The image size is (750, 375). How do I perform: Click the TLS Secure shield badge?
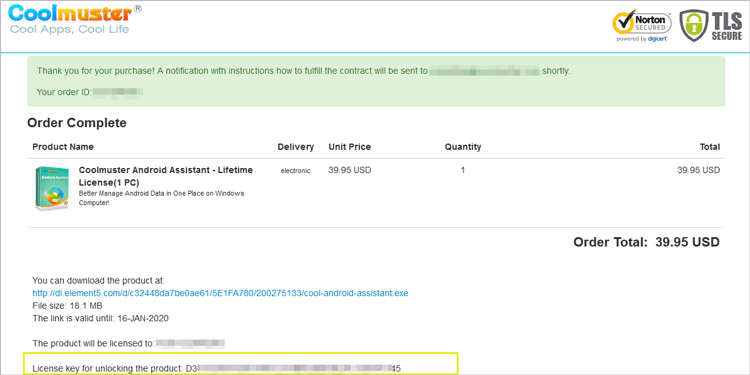711,25
